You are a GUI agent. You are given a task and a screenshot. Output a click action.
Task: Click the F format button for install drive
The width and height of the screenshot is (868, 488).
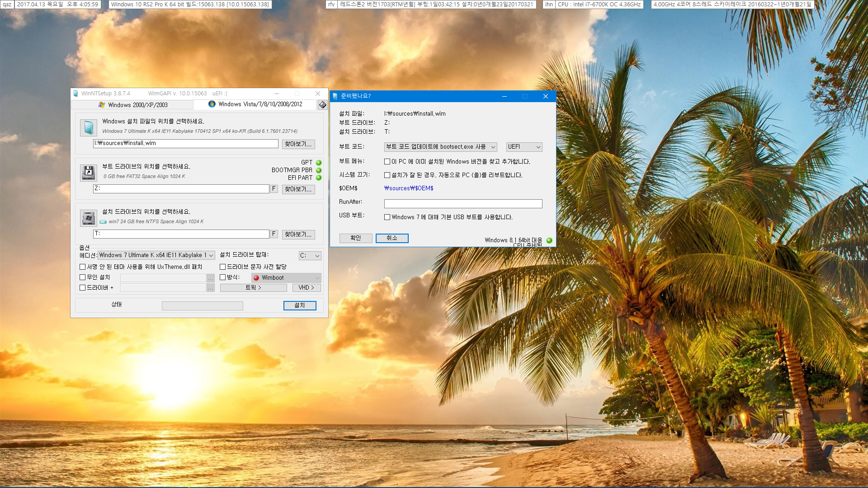[274, 234]
